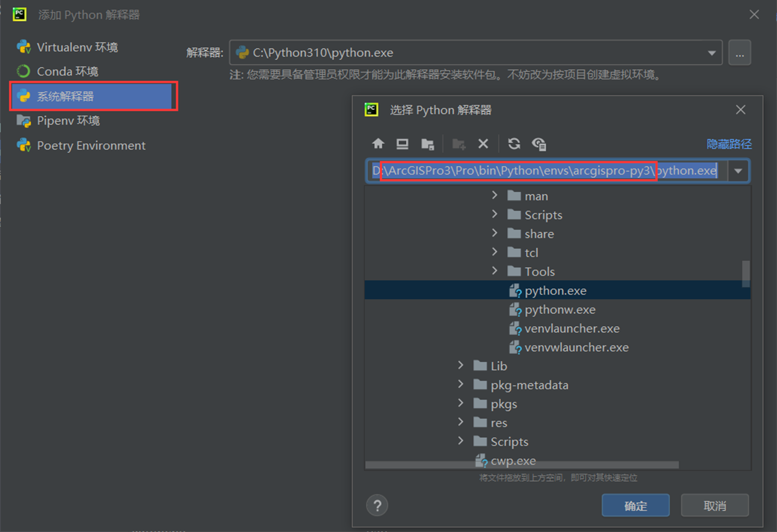The height and width of the screenshot is (532, 777).
Task: Collapse the Lib folder chevron
Action: pos(461,366)
